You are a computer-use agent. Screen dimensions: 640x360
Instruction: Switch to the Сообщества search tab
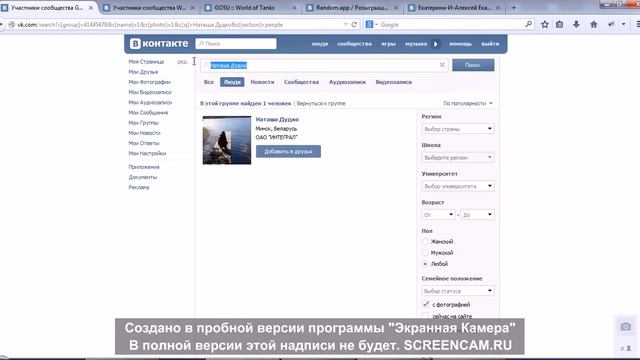pos(301,82)
